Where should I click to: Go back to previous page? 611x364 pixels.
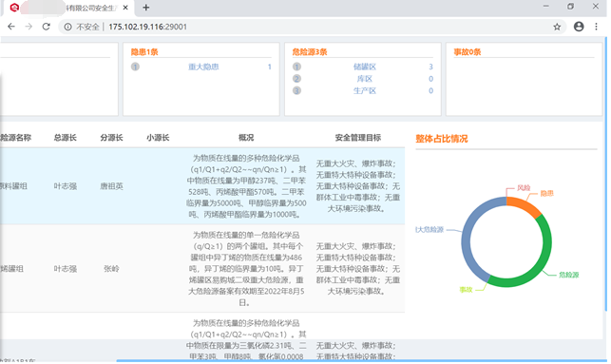coord(11,27)
